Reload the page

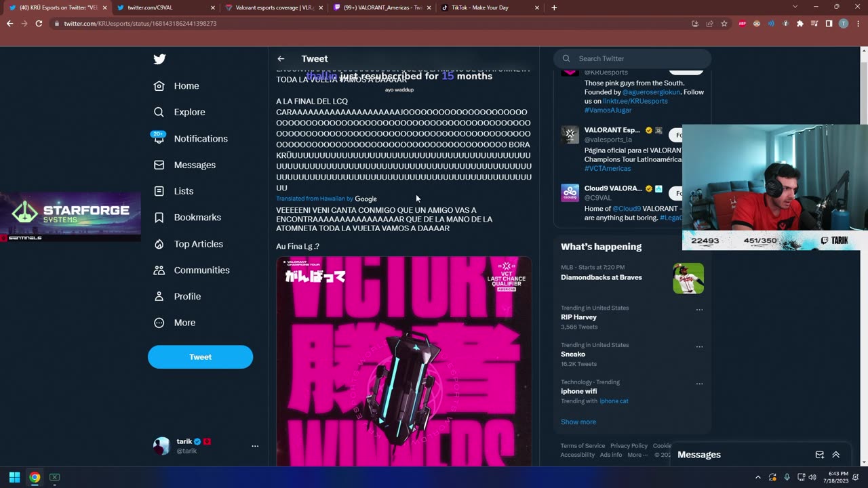(x=39, y=23)
